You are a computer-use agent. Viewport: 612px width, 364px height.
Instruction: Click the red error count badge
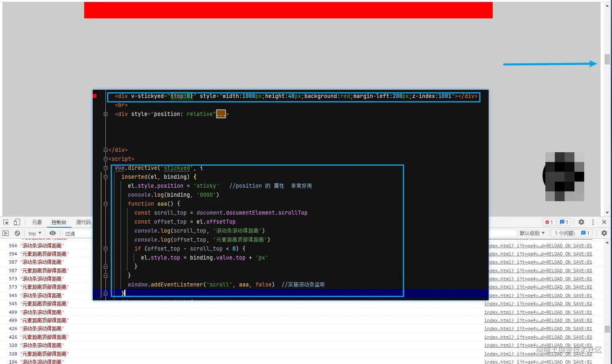(x=549, y=222)
